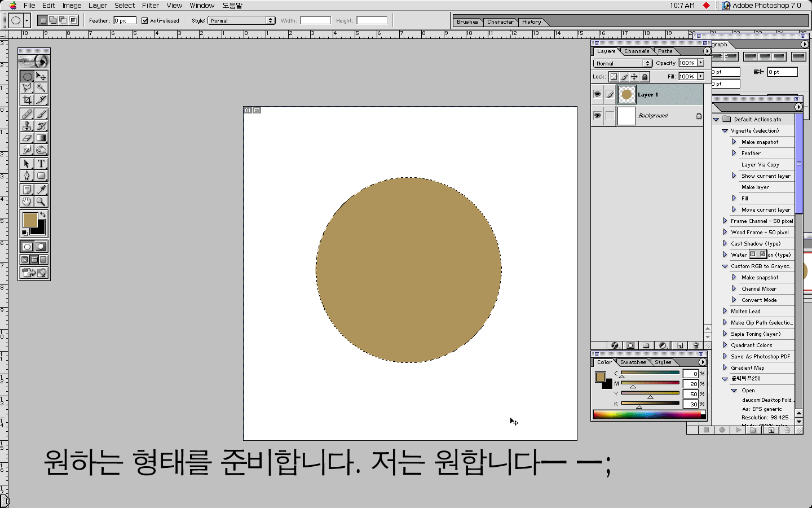
Task: Click the History palette button
Action: [x=531, y=22]
